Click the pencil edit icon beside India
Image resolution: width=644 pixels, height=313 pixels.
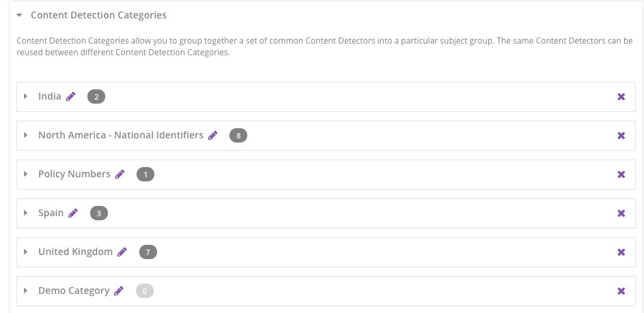pos(71,97)
